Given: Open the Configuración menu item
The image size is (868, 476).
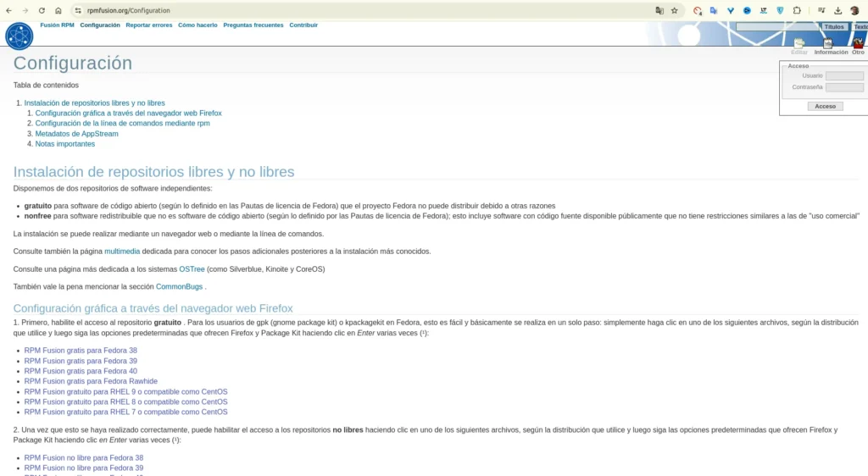Looking at the screenshot, I should coord(100,25).
